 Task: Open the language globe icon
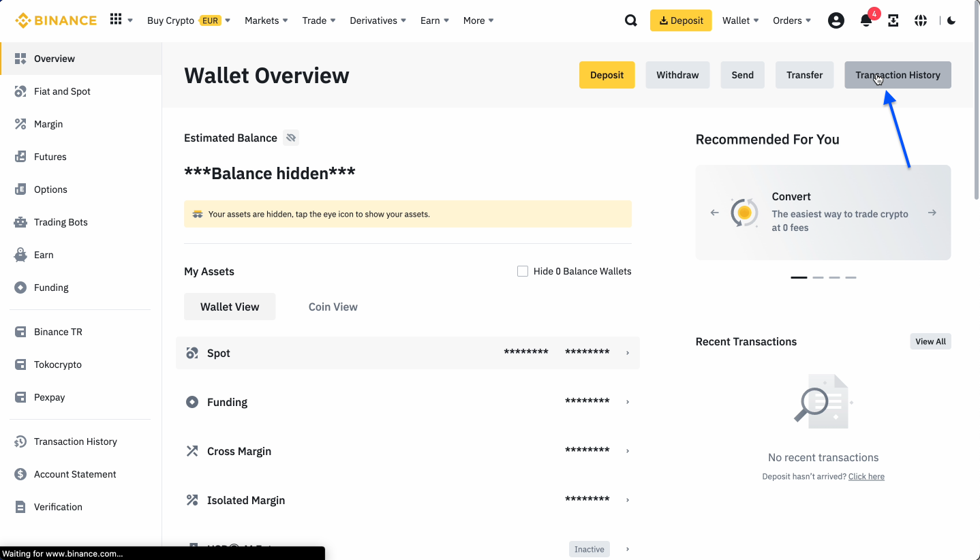[x=921, y=20]
